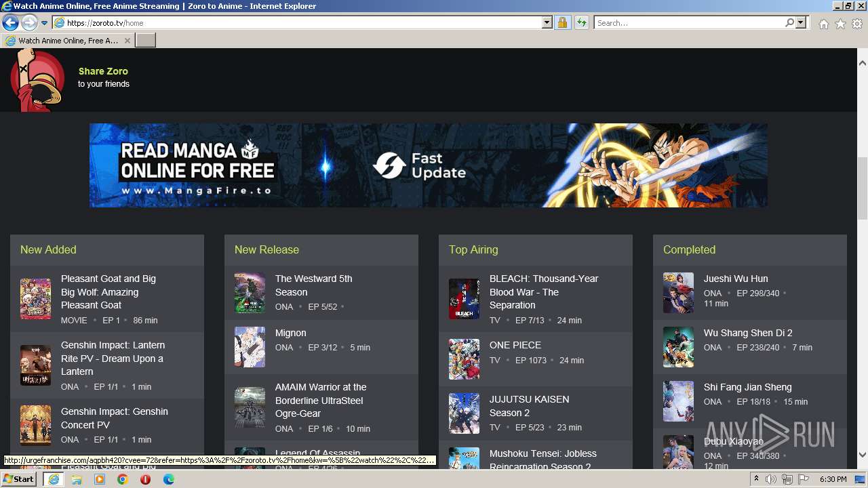Expand the search provider dropdown

coord(801,23)
